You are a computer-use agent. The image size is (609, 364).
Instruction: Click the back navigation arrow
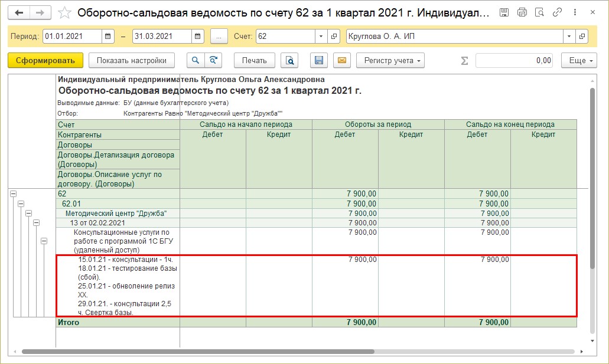19,12
